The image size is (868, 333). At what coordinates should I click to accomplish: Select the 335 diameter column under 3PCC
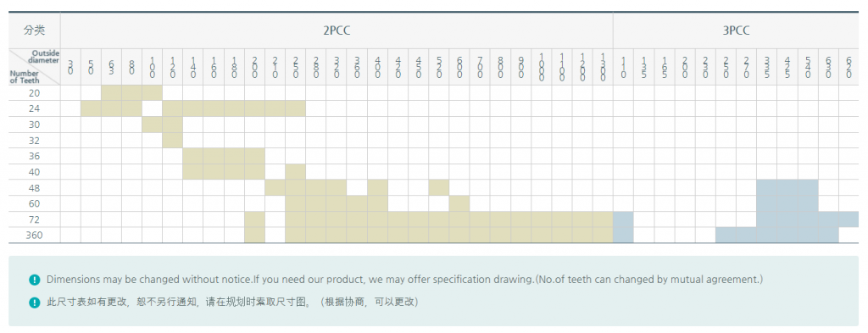766,67
